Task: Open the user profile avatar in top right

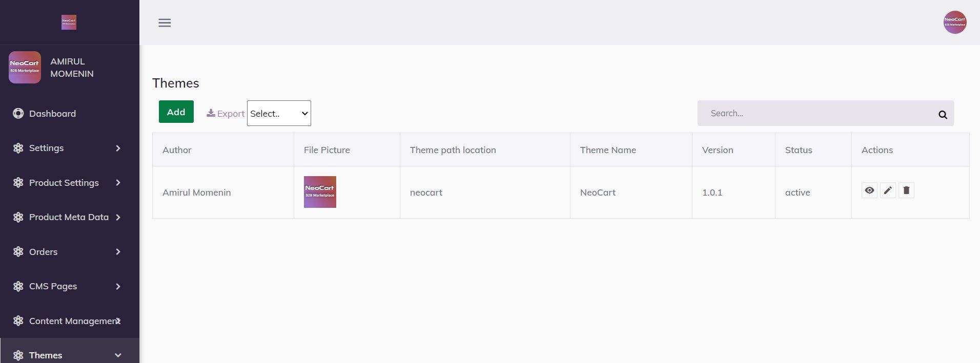Action: [955, 23]
